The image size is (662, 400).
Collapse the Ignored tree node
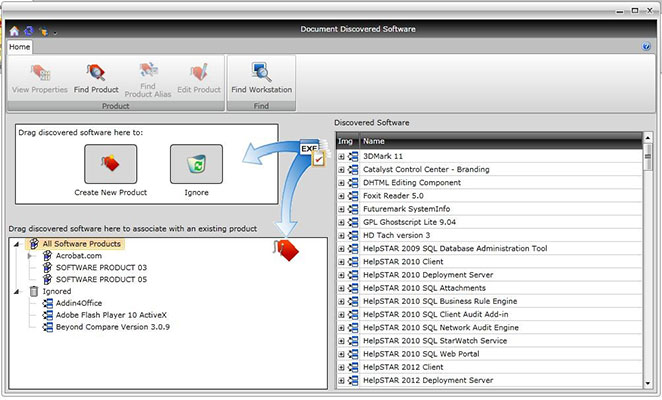point(16,291)
